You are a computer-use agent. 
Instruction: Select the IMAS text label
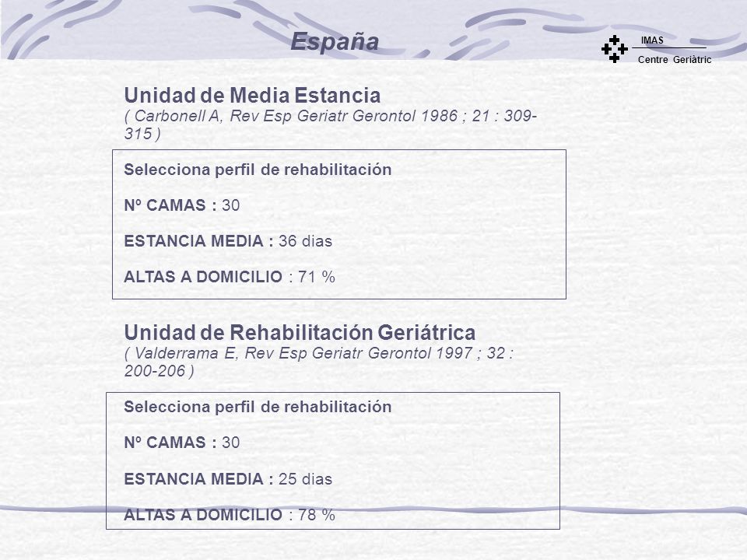coord(652,40)
